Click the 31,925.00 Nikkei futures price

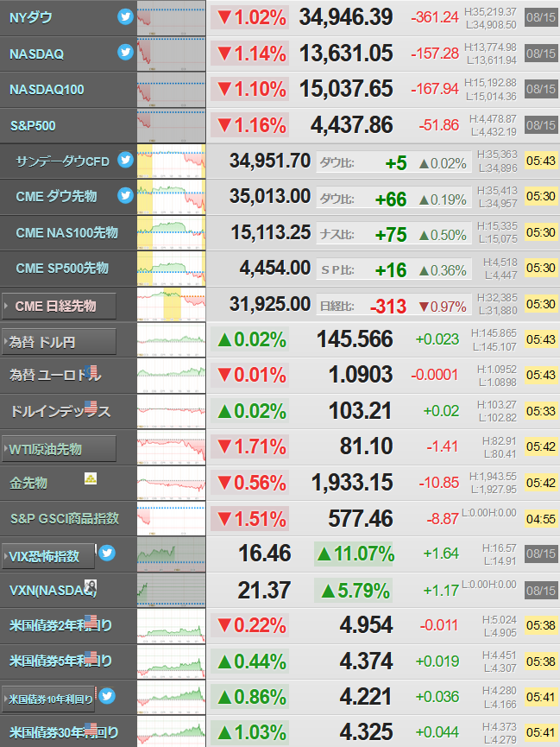(270, 304)
